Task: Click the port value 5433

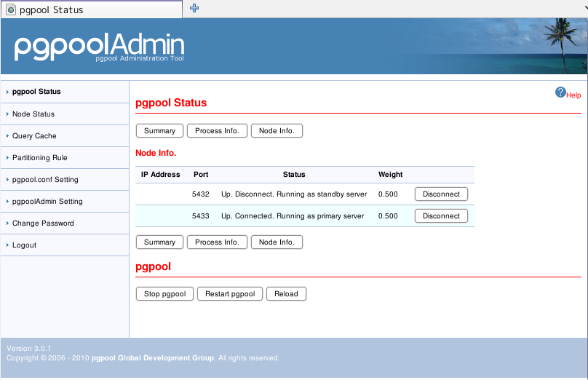Action: click(201, 215)
